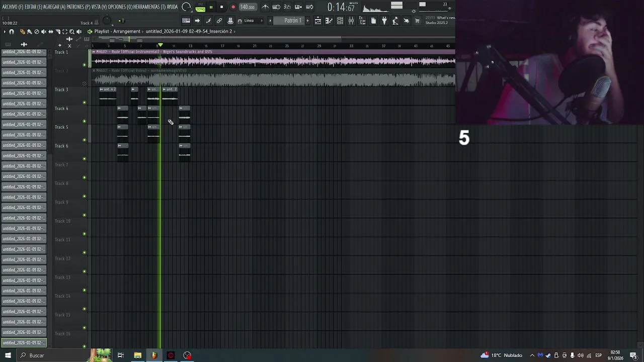
Task: Click the Track 4 label header
Action: 61,108
